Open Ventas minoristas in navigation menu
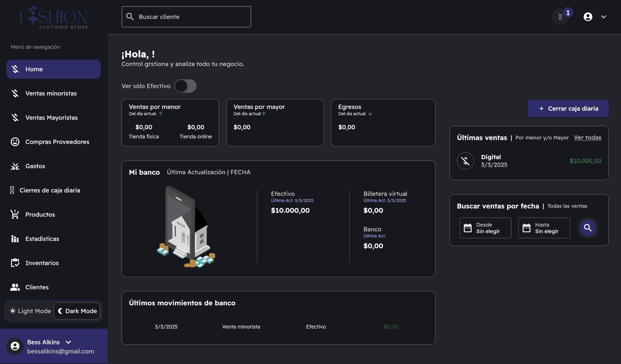 tap(51, 93)
